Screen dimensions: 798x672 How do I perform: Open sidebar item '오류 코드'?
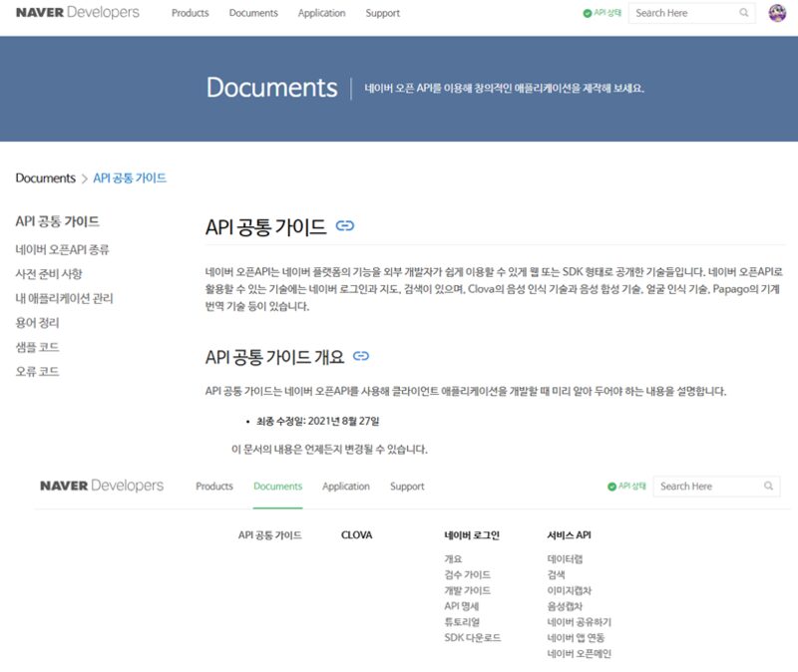[x=37, y=372]
